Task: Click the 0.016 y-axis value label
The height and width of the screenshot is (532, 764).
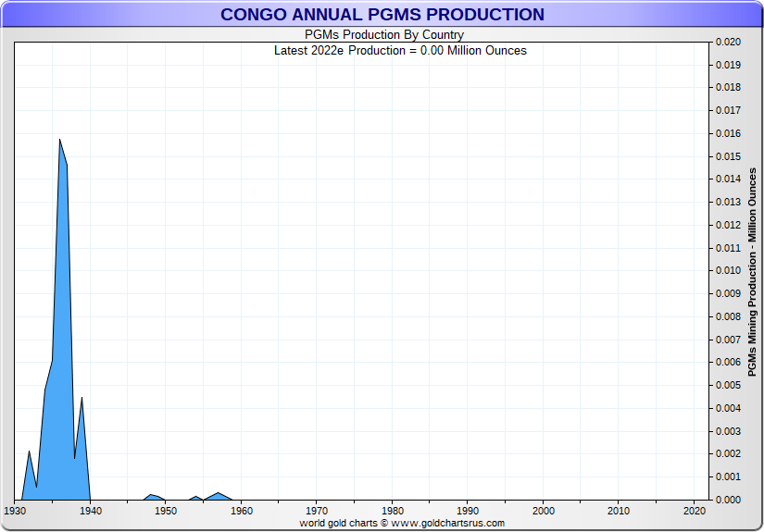Action: [729, 134]
